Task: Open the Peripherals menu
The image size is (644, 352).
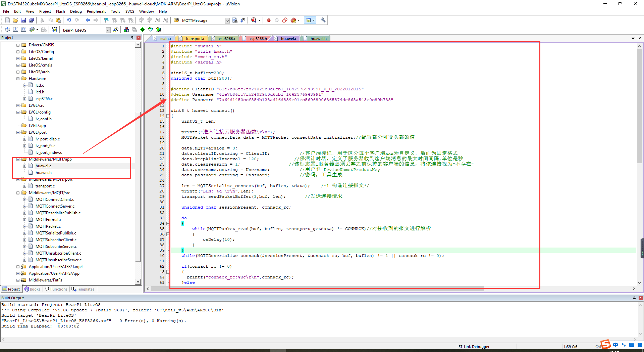Action: pos(96,11)
